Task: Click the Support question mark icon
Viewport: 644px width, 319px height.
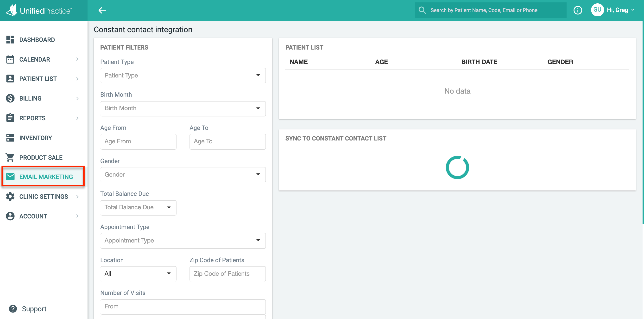Action: tap(13, 309)
